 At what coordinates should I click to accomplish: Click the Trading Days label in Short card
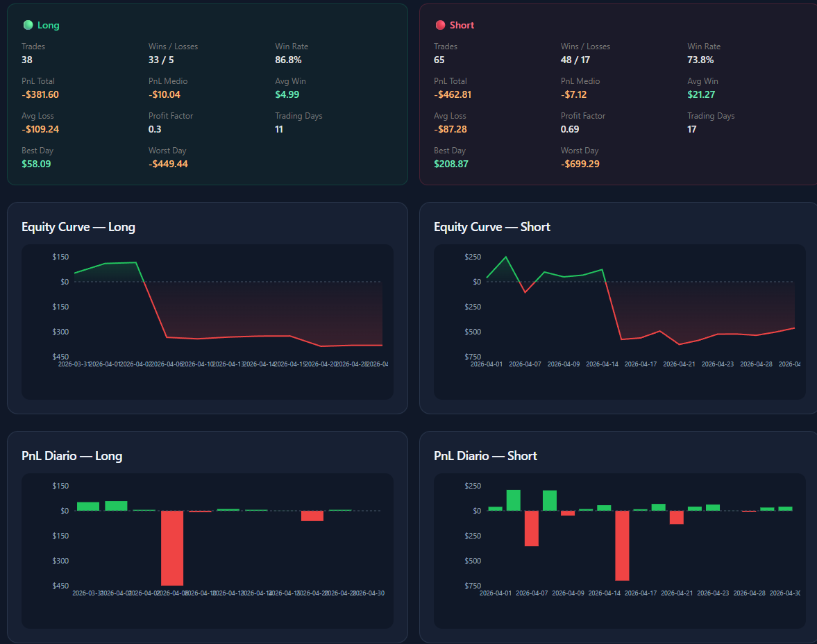(x=711, y=116)
